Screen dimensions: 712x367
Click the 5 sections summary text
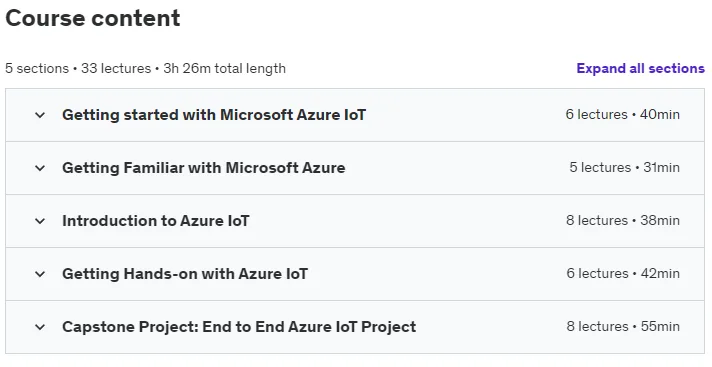(x=37, y=69)
